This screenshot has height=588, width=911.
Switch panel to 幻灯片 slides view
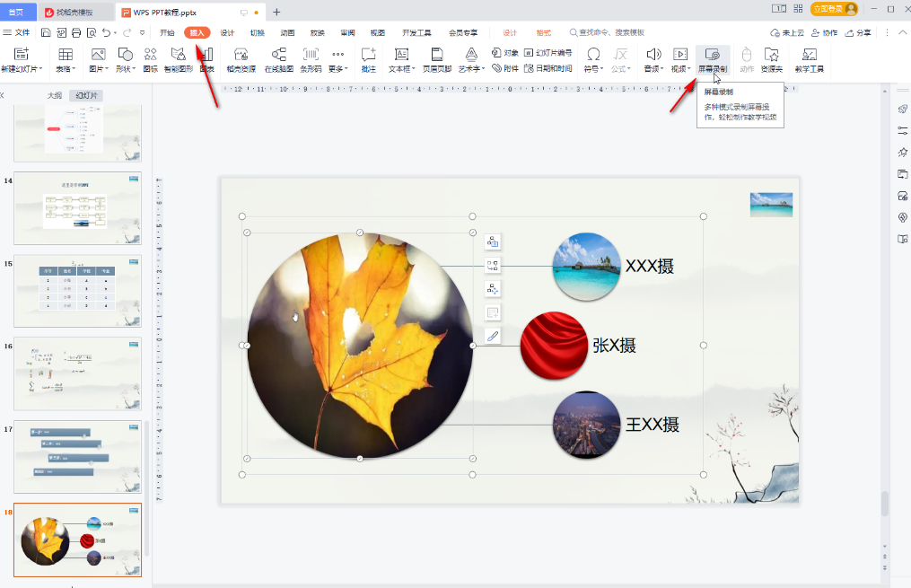point(87,95)
